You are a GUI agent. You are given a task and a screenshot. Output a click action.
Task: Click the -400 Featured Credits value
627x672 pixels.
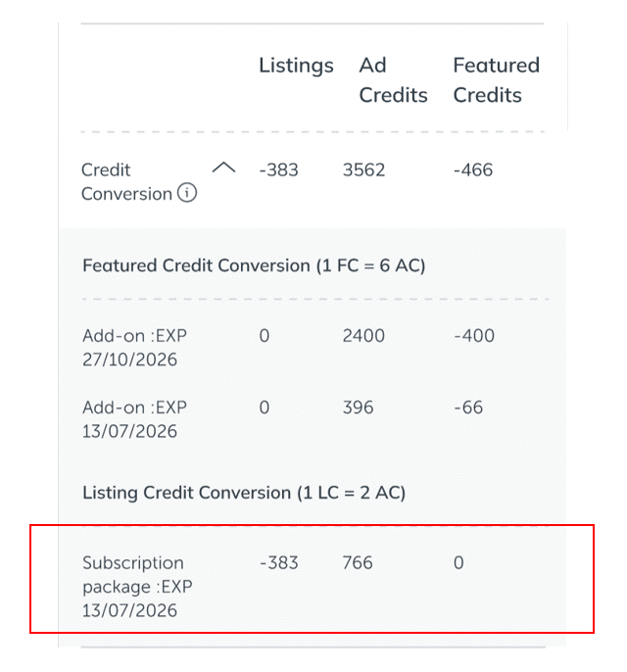tap(473, 336)
